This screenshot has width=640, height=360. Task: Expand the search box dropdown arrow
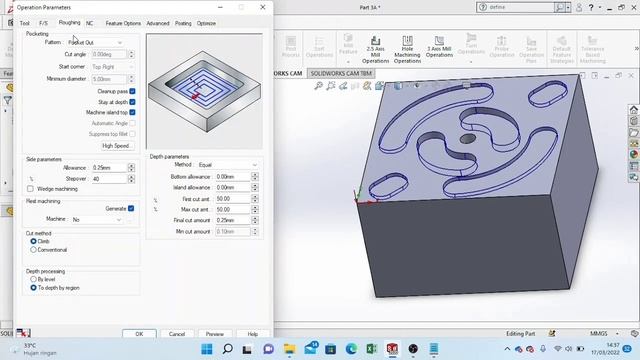point(568,7)
